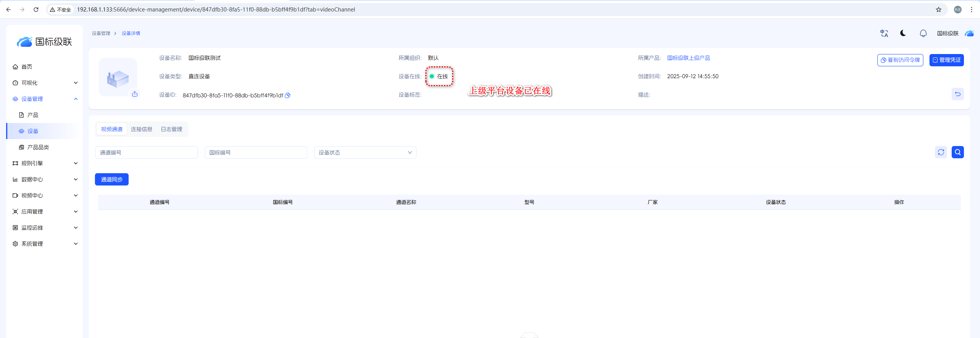Click the 管理凭证 button
This screenshot has width=980, height=338.
(946, 60)
